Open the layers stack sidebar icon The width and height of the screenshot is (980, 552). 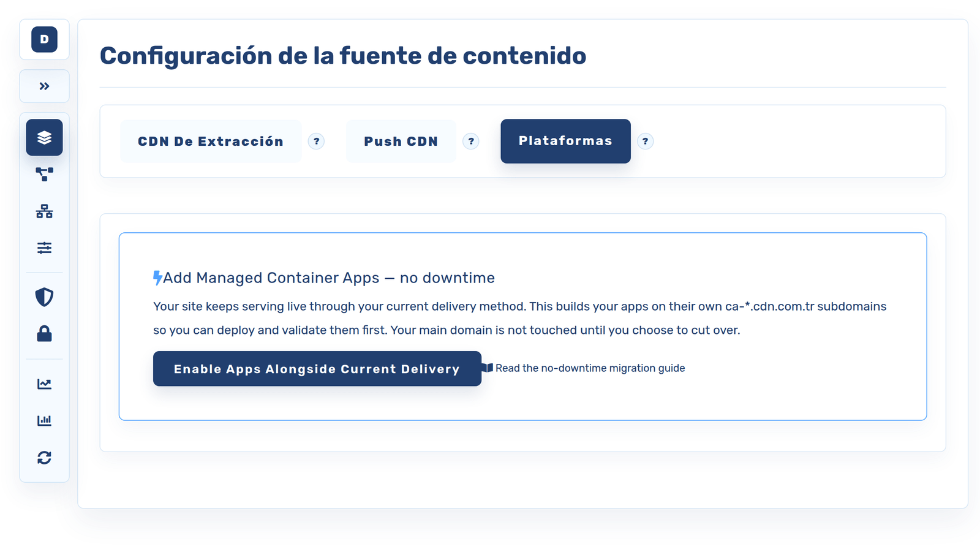coord(44,137)
